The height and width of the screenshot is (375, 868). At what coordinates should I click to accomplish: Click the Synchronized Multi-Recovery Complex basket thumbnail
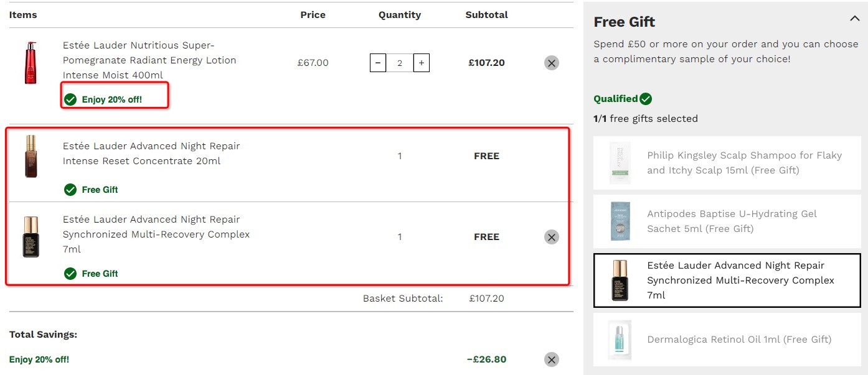tap(31, 237)
